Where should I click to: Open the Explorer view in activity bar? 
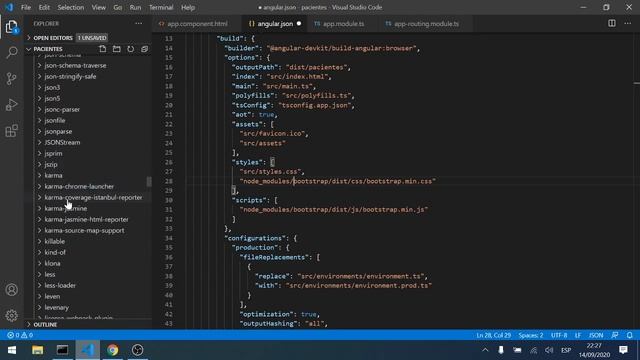click(11, 27)
